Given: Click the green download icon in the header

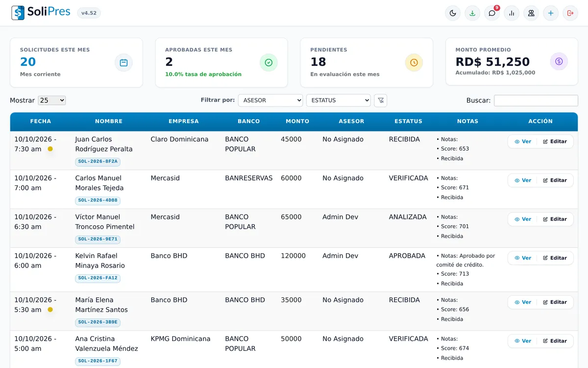Looking at the screenshot, I should (472, 13).
